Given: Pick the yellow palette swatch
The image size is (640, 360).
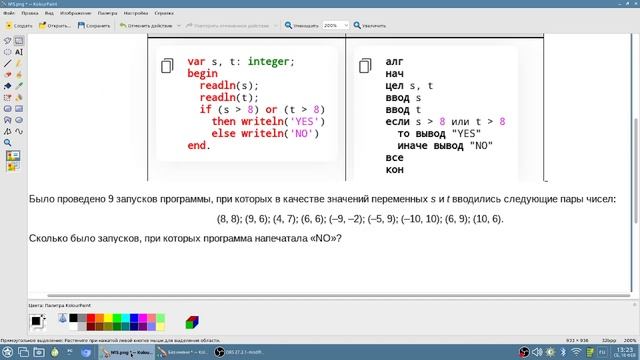Looking at the screenshot, I should pos(108,318).
